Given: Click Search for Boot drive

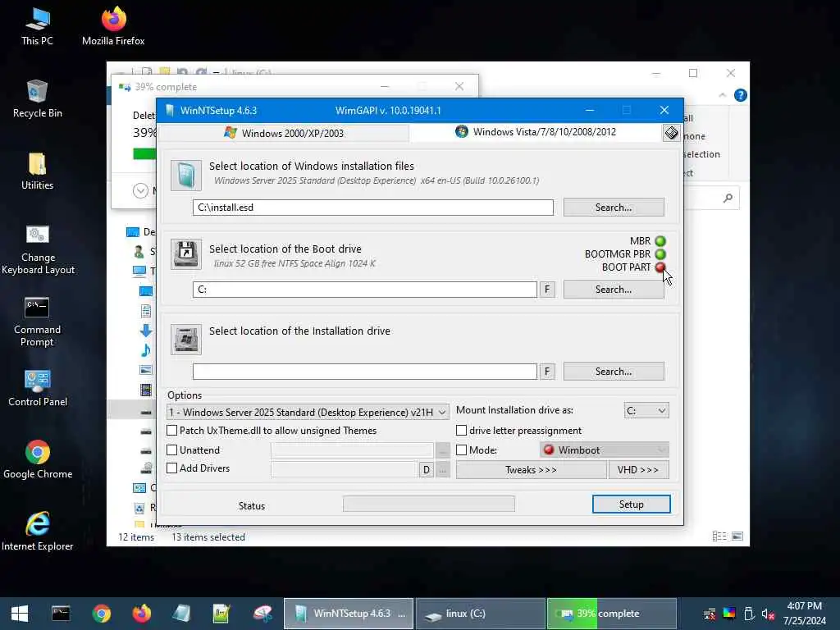Looking at the screenshot, I should coord(614,290).
